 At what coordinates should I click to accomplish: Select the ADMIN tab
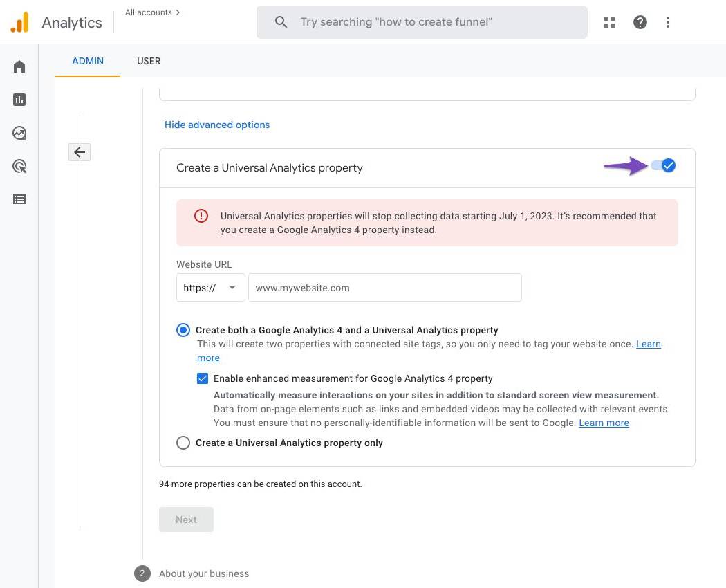(x=88, y=61)
